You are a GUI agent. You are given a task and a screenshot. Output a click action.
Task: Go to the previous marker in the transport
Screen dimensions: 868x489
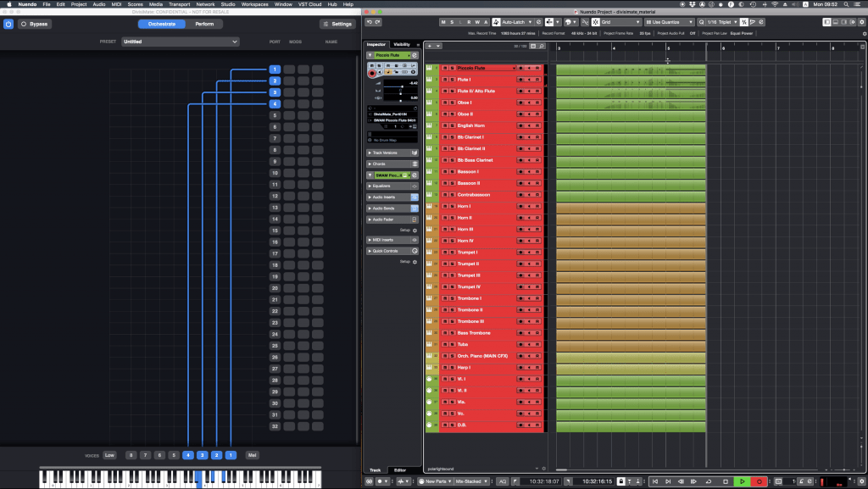click(655, 481)
